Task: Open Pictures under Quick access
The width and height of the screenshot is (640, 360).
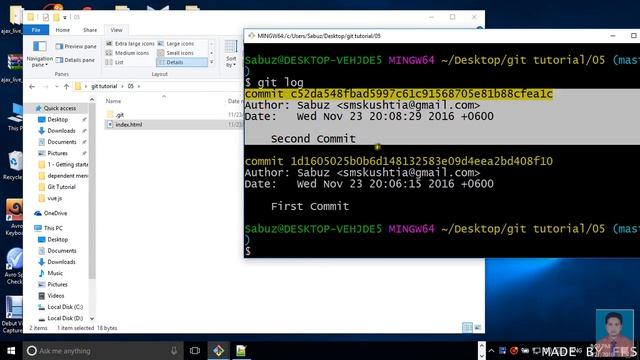Action: point(58,153)
